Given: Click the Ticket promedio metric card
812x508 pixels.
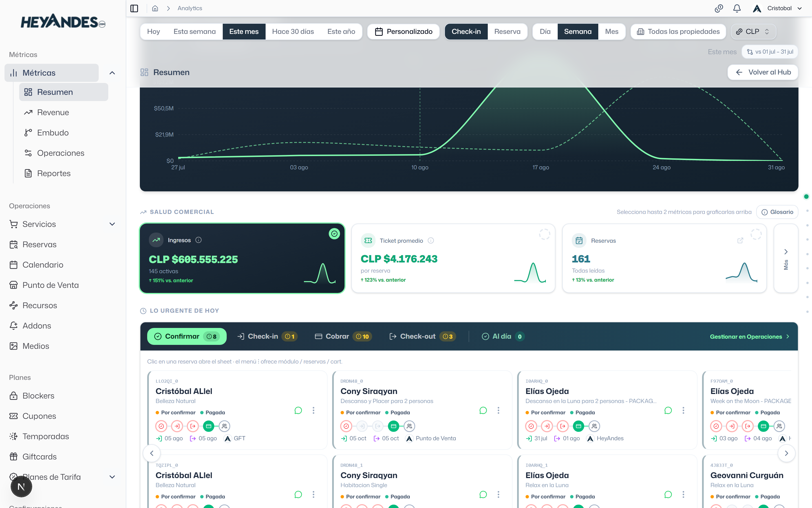Looking at the screenshot, I should (x=453, y=258).
